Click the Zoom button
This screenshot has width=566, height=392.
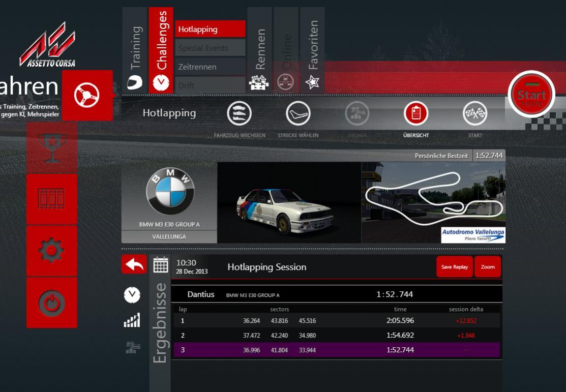point(488,267)
